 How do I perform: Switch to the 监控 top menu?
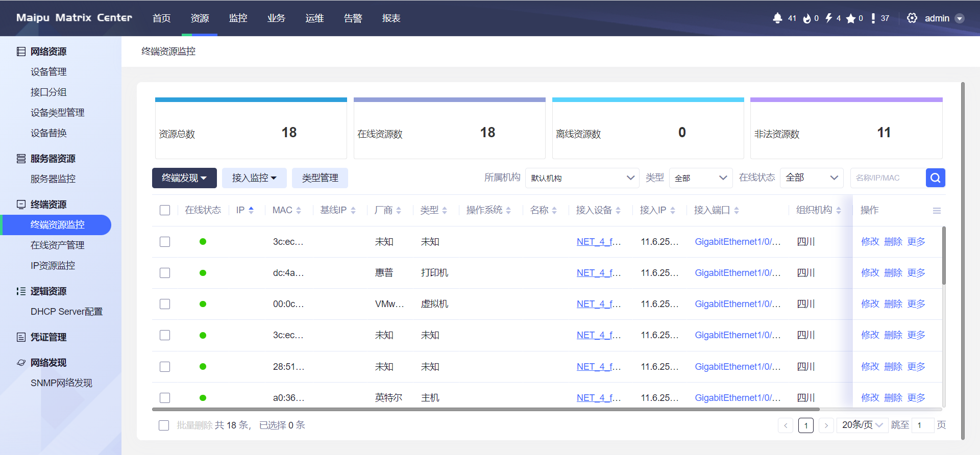pos(238,18)
